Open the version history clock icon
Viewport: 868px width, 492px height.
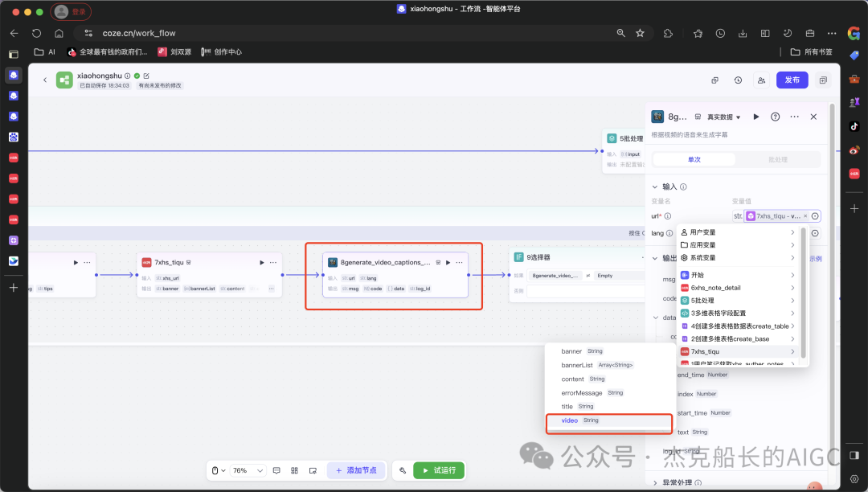point(738,80)
